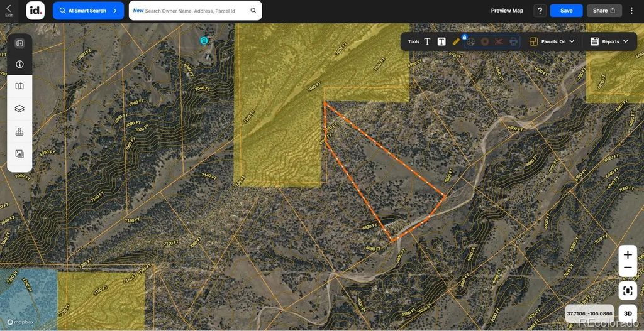Click the recenter frame icon

pos(628,291)
